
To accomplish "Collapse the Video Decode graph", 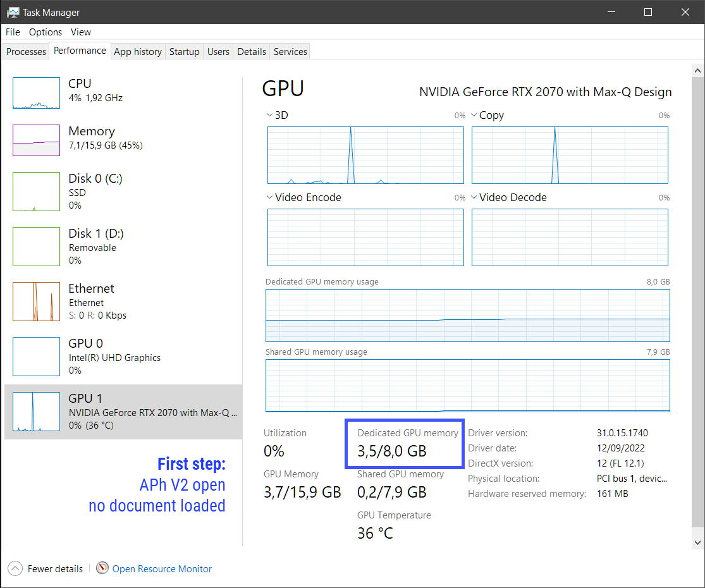I will point(474,197).
